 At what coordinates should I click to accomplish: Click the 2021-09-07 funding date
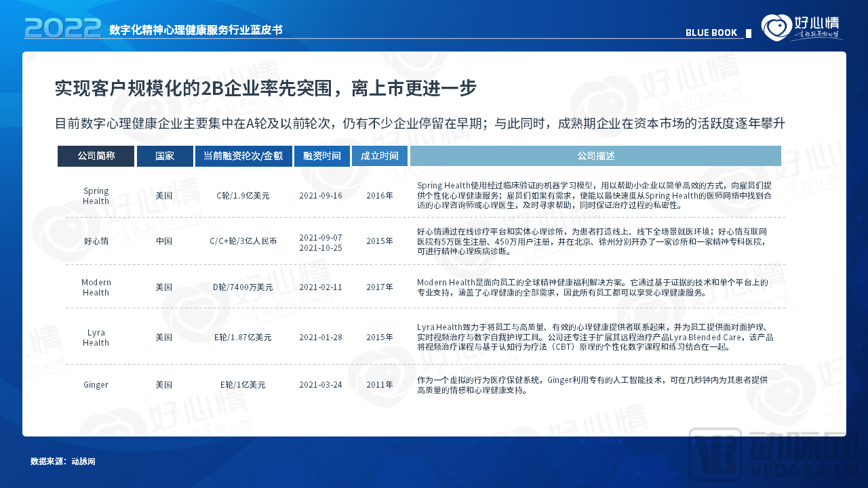tap(321, 237)
